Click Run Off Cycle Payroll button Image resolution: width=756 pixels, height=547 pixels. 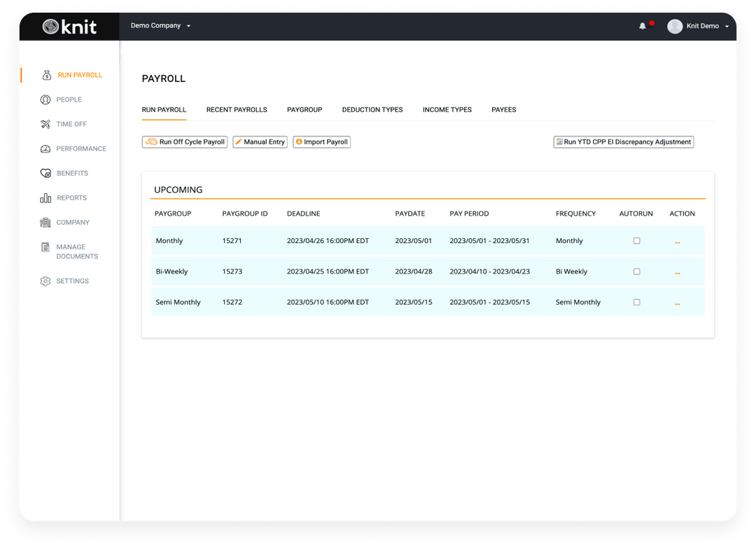point(185,142)
